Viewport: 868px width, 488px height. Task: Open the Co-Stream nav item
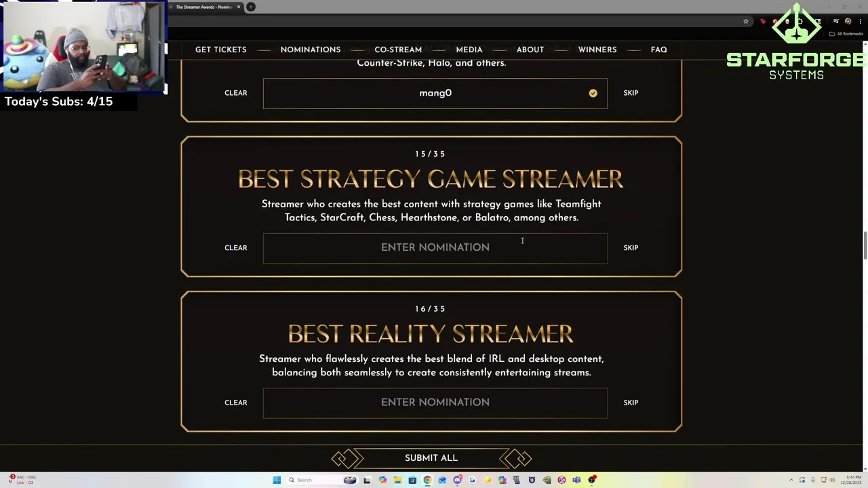pyautogui.click(x=398, y=49)
